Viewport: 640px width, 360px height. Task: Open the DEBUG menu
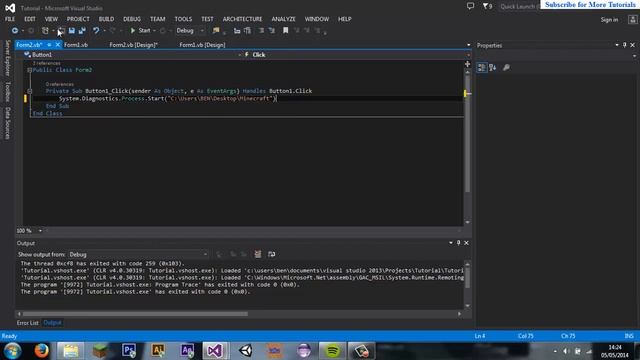click(x=132, y=19)
